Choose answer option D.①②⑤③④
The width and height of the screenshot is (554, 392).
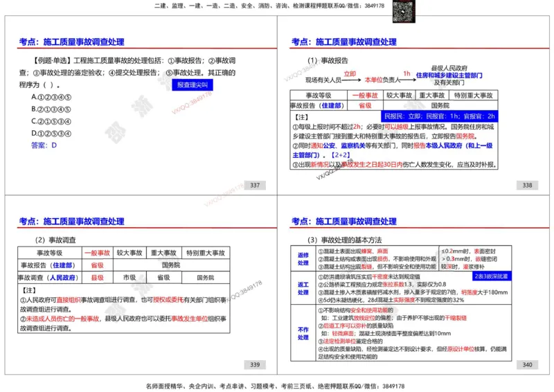tap(51, 134)
